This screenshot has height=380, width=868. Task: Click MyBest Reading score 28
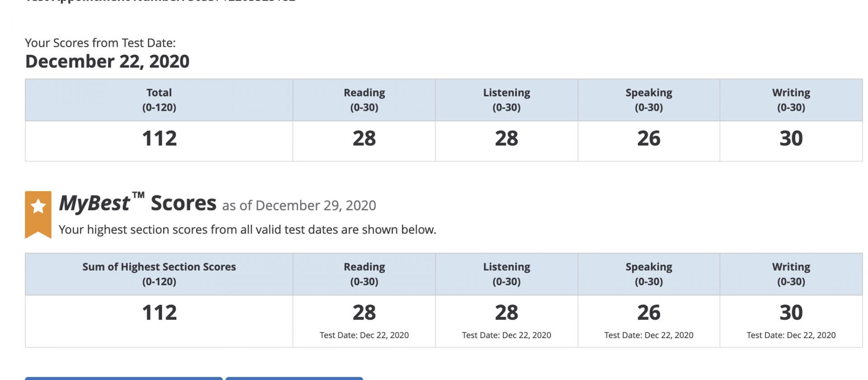tap(364, 313)
